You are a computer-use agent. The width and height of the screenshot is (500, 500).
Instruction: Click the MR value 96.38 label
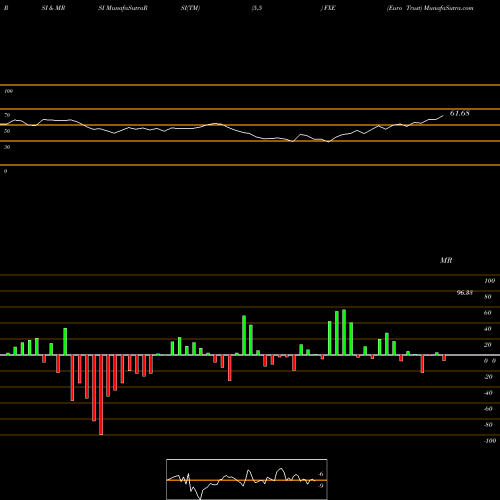(x=465, y=293)
